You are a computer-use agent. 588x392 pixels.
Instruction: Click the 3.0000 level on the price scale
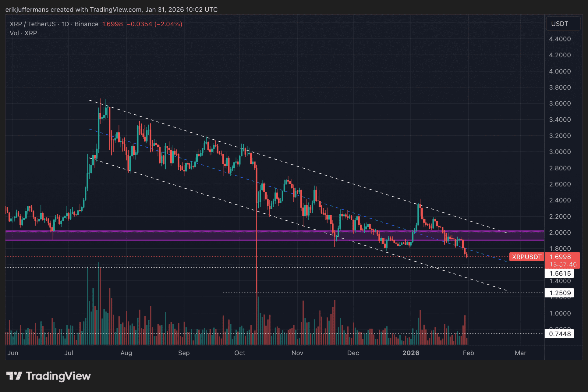coord(559,152)
